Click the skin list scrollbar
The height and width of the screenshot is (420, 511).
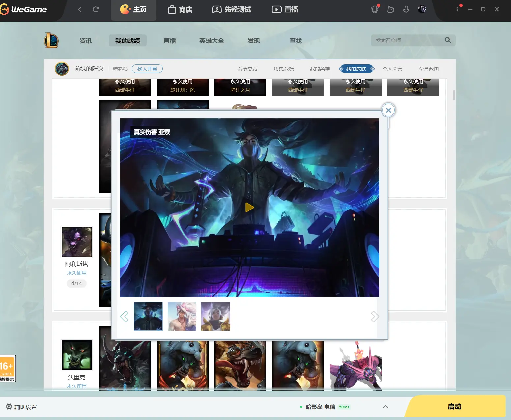(454, 95)
